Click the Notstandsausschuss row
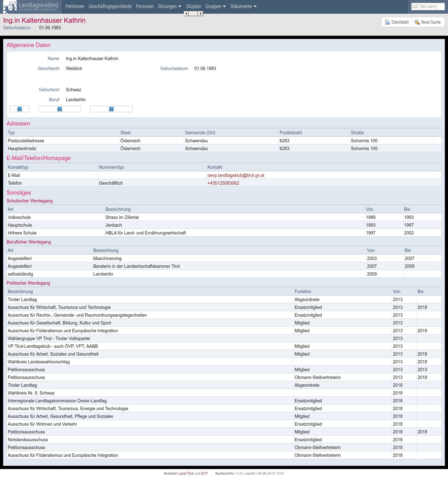Screen dimensions: 448x478 point(224,440)
